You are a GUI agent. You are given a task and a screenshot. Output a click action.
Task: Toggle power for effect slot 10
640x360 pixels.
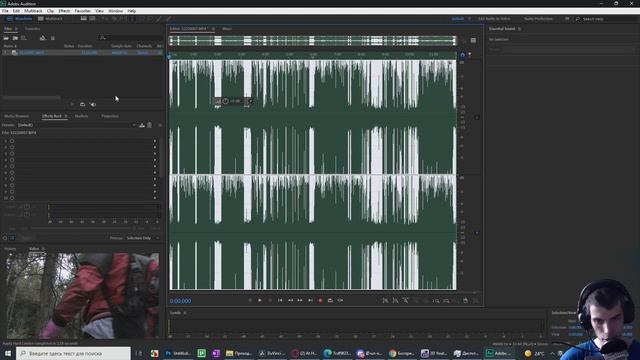pyautogui.click(x=12, y=198)
